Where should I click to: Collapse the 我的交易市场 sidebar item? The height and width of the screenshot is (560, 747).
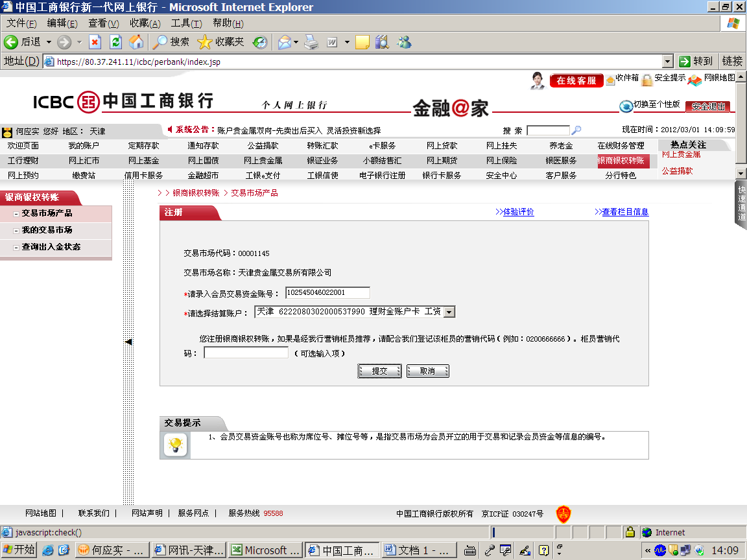[x=16, y=231]
